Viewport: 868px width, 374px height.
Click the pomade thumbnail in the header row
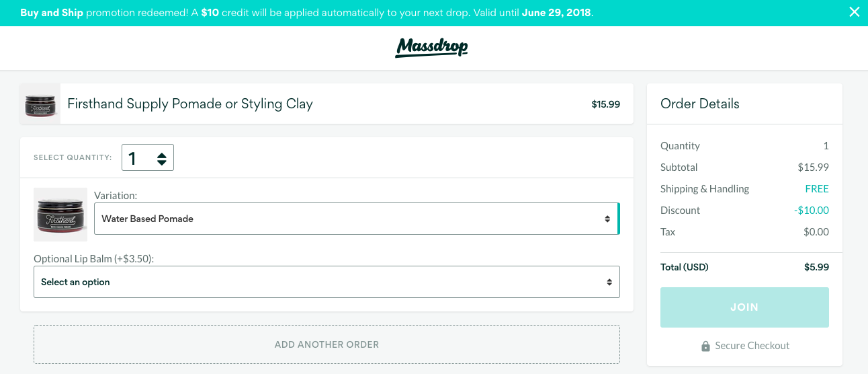click(x=40, y=104)
